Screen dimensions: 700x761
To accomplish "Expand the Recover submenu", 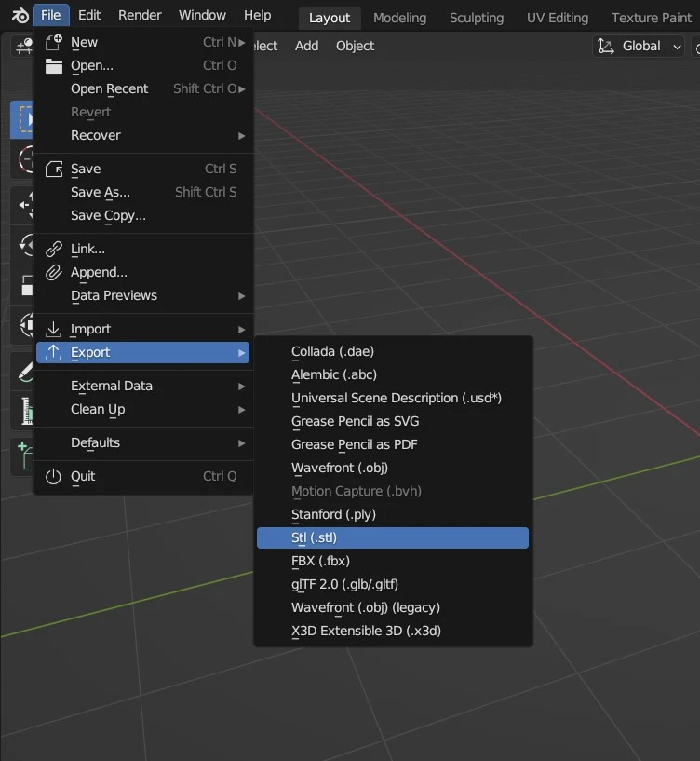I will pos(143,135).
